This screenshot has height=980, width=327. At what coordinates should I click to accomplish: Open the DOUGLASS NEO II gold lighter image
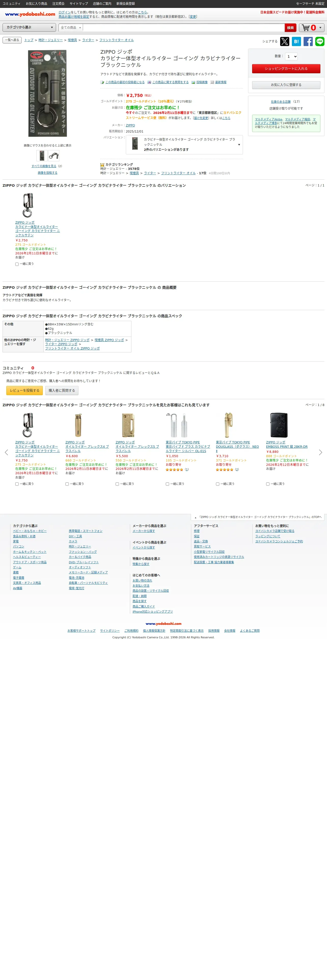(x=228, y=425)
